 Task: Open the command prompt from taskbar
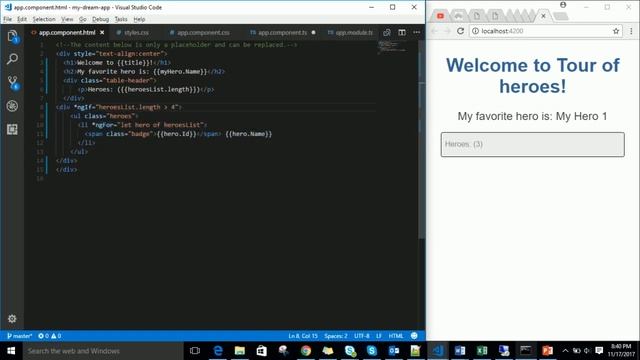coord(526,351)
